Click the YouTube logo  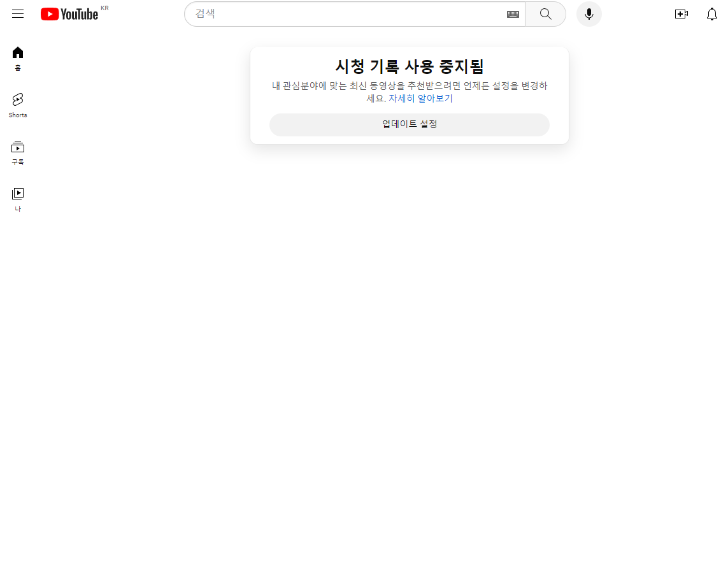click(x=69, y=14)
